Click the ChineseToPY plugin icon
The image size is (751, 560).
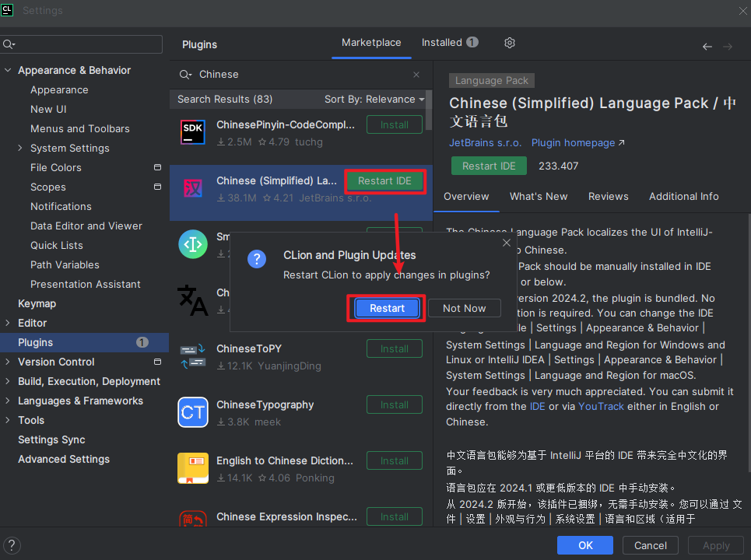(x=193, y=357)
